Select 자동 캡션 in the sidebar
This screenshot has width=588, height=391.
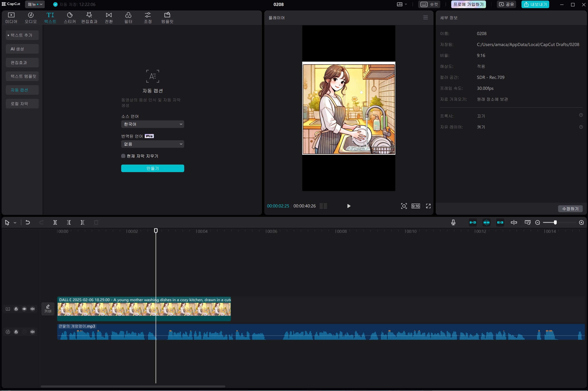22,90
